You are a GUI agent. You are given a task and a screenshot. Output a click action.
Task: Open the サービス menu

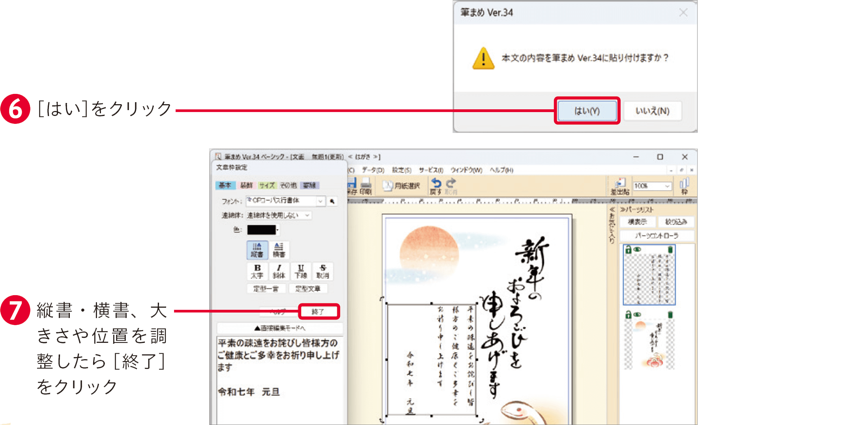click(x=431, y=170)
